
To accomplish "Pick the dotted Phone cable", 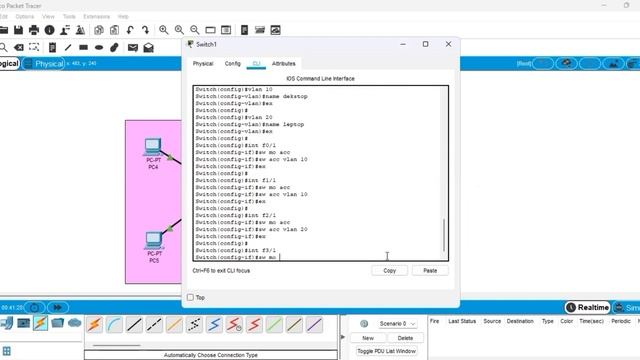I will tap(194, 325).
